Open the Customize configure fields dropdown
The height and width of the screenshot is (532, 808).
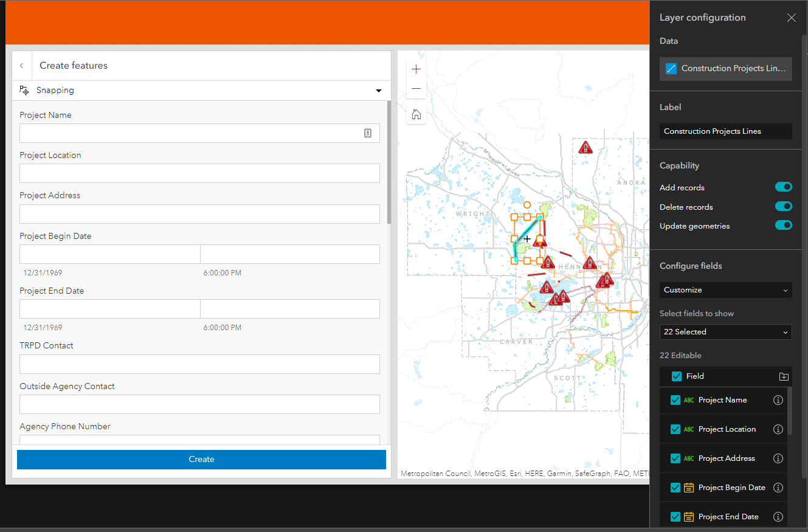pos(726,290)
